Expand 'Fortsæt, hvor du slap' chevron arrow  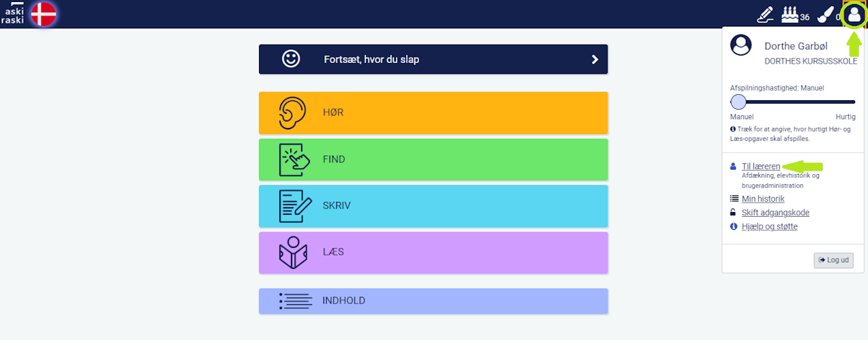click(595, 60)
